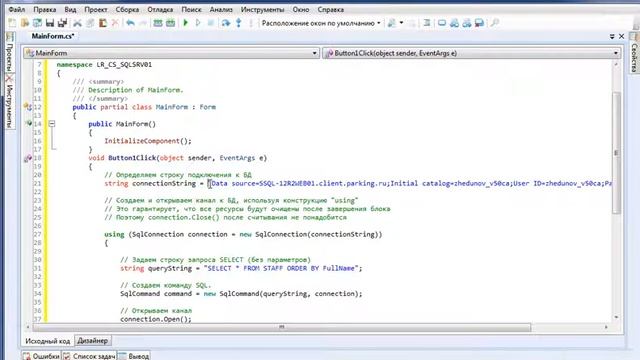Screen dimensions: 640x360
Task: Open the Окно menu
Action: (x=301, y=9)
